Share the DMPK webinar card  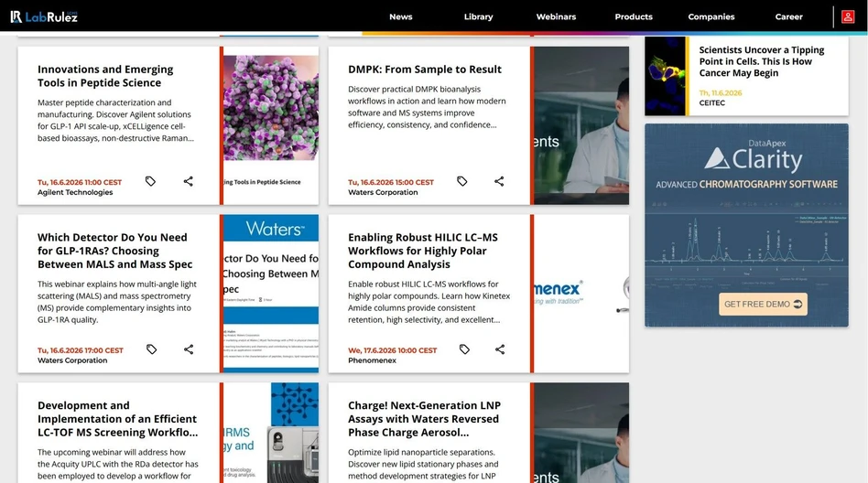point(499,181)
